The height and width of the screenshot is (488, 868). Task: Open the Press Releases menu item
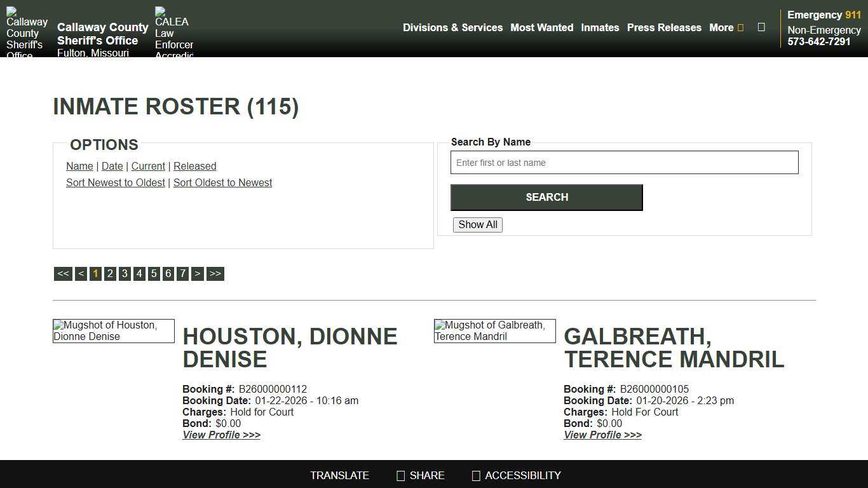coord(664,27)
